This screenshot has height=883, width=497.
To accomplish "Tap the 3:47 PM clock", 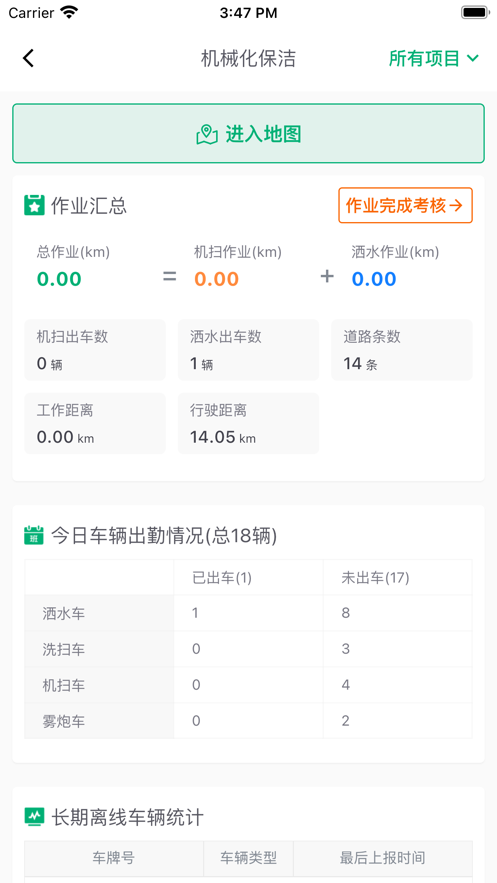I will pos(248,13).
